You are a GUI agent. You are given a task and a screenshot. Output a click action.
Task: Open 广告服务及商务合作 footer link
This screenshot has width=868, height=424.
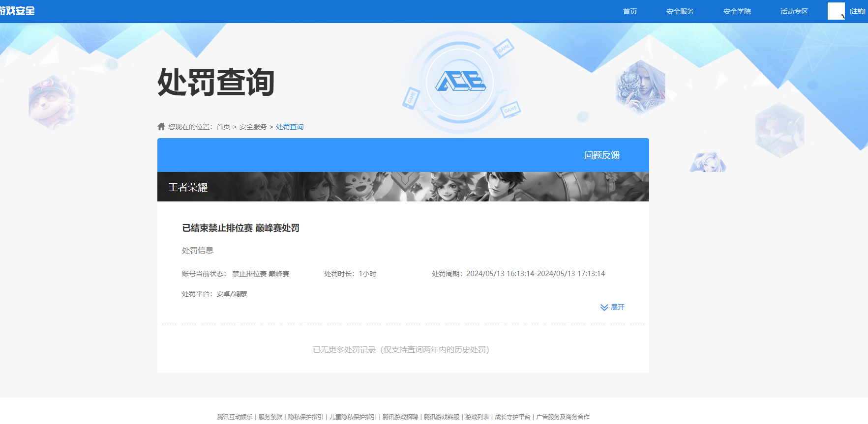point(563,417)
